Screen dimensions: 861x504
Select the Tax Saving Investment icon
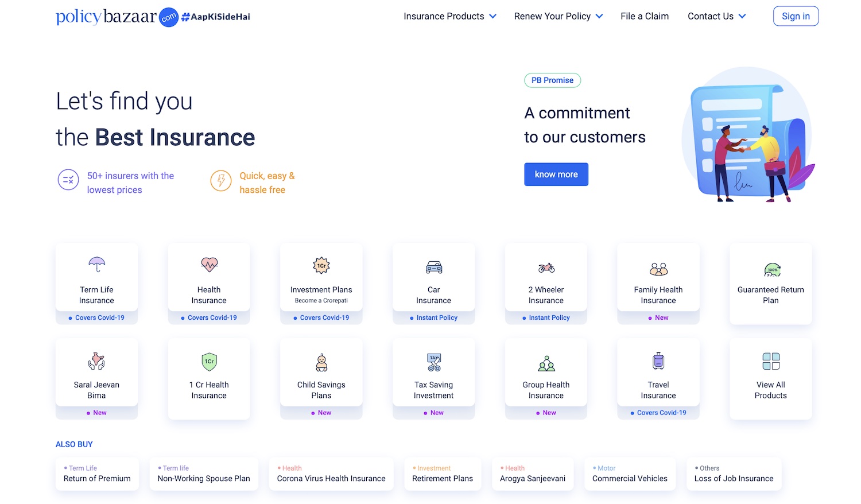434,362
